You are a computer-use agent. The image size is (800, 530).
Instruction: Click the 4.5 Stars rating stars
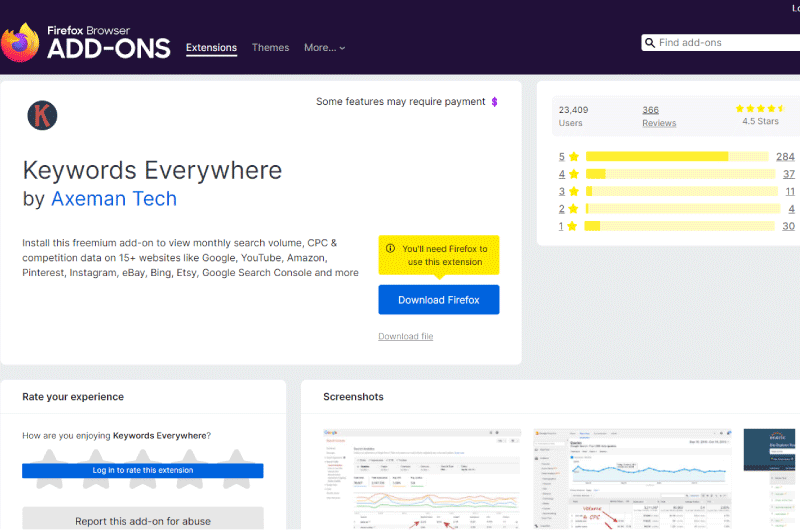[x=760, y=109]
